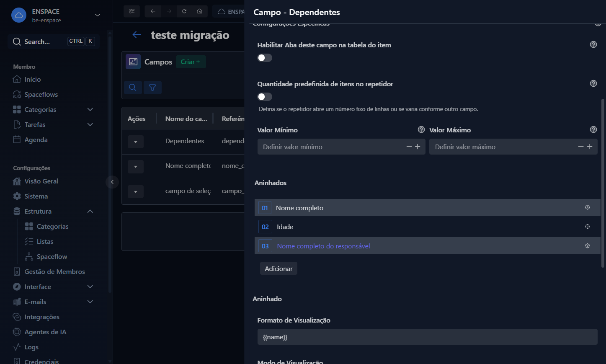Expand the Interface sidebar chevron

pyautogui.click(x=90, y=287)
